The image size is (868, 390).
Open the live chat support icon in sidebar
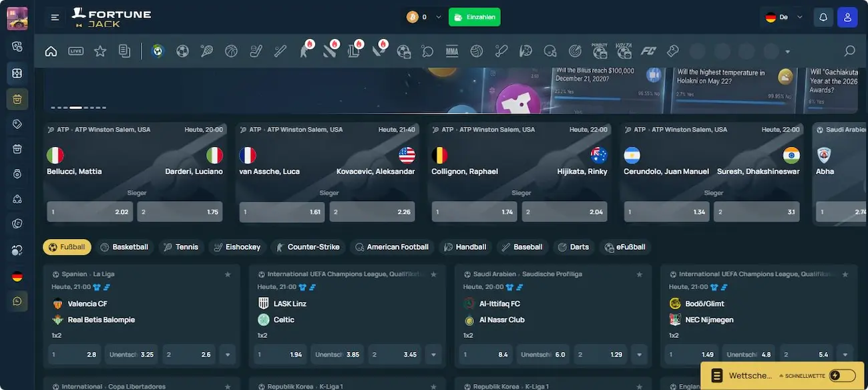coord(17,301)
